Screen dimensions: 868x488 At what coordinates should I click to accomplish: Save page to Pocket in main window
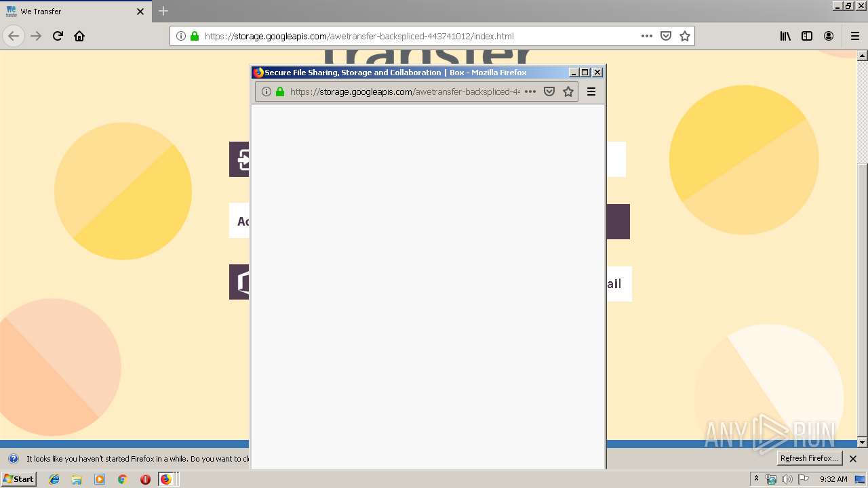point(666,36)
